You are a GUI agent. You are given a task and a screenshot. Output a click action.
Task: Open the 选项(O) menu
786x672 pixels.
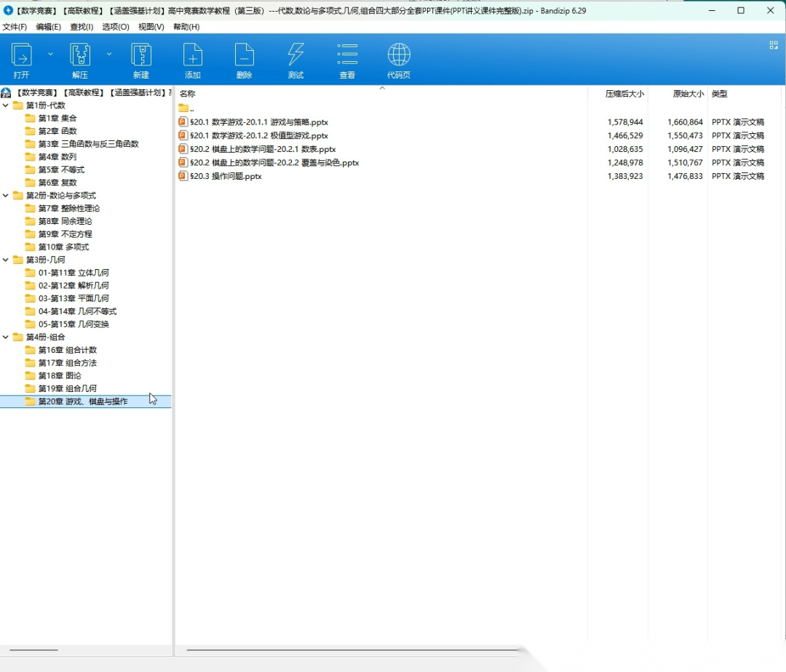point(115,27)
